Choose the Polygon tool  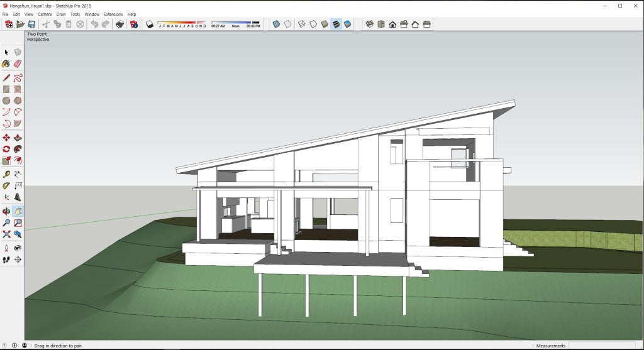[x=18, y=101]
